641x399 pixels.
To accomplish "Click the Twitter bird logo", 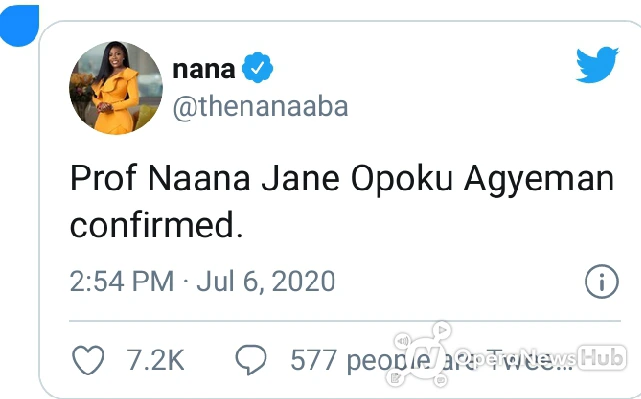I will click(597, 65).
